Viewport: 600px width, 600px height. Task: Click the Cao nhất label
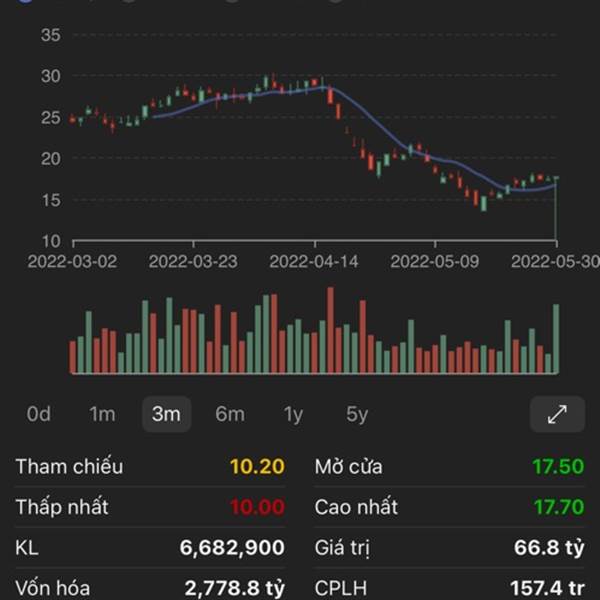[x=356, y=507]
